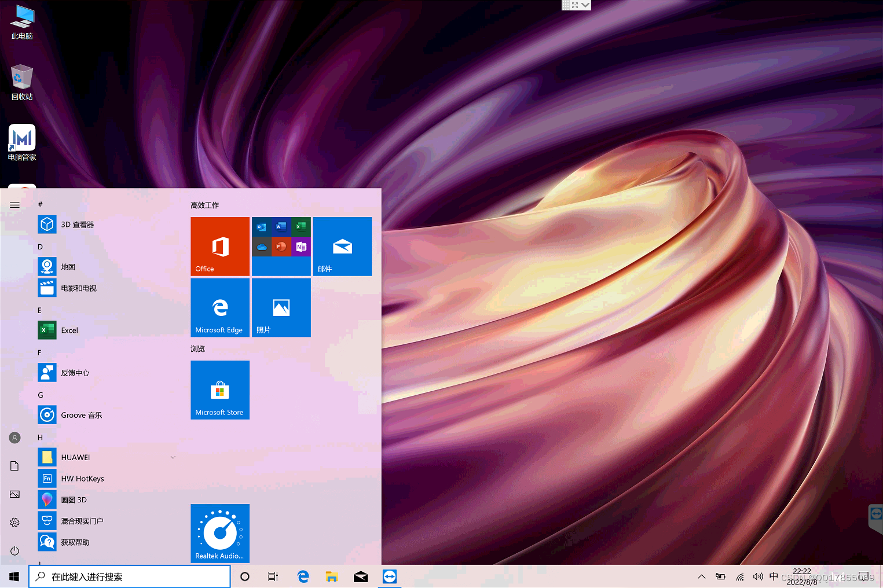Click the # section header
The width and height of the screenshot is (883, 588).
(40, 204)
